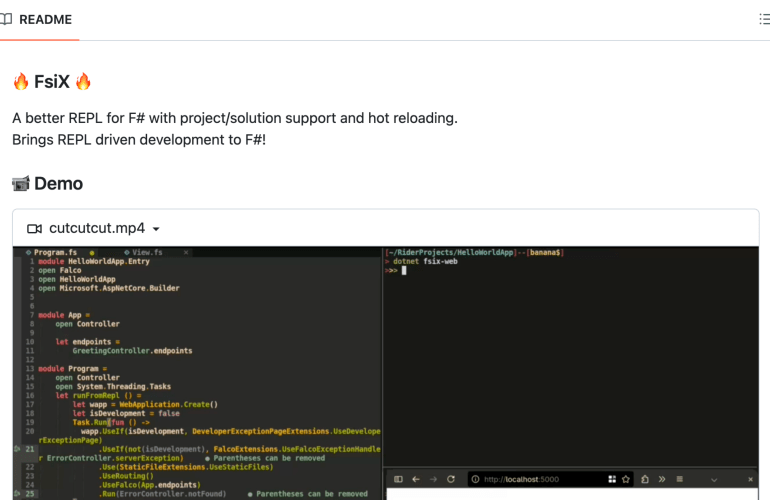The height and width of the screenshot is (500, 770).
Task: Switch to the View.fs editor tab
Action: [x=147, y=253]
